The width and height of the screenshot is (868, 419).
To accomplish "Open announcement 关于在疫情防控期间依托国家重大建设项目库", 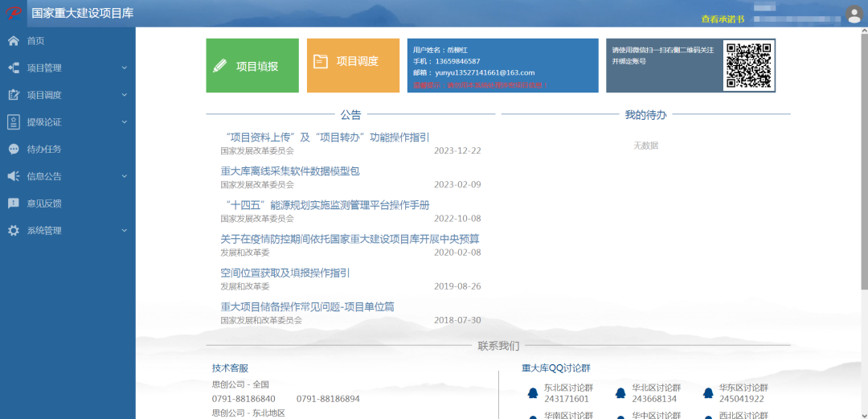I will tap(350, 239).
